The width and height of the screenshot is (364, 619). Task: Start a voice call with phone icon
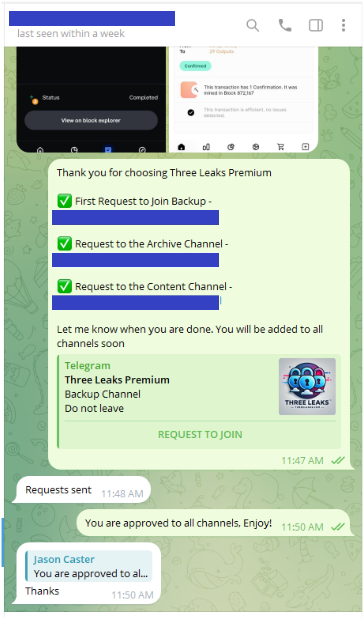(285, 25)
